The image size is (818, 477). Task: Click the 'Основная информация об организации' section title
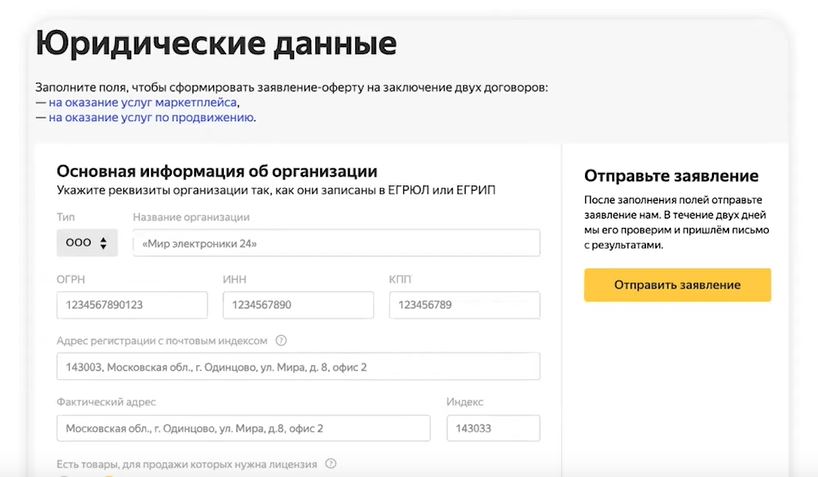(x=217, y=171)
